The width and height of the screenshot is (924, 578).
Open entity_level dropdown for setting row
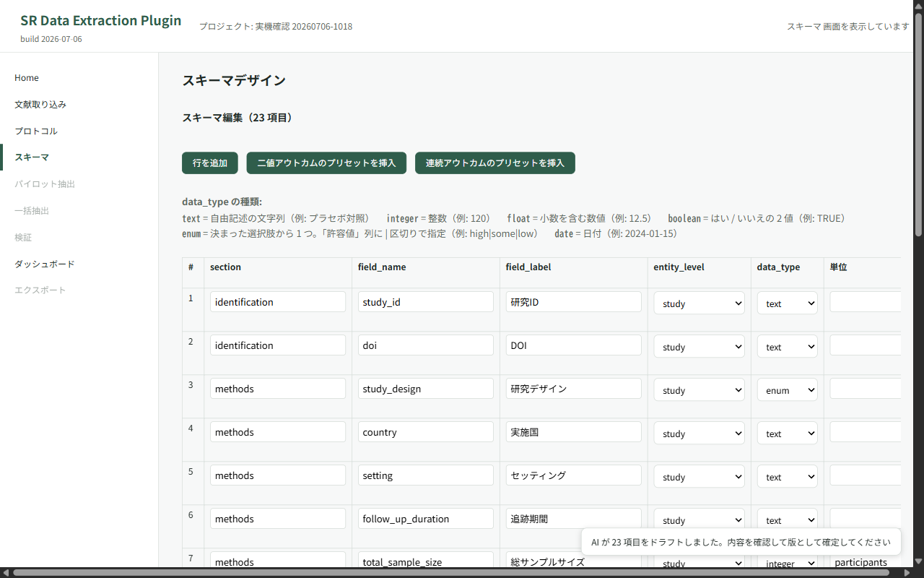pos(699,477)
